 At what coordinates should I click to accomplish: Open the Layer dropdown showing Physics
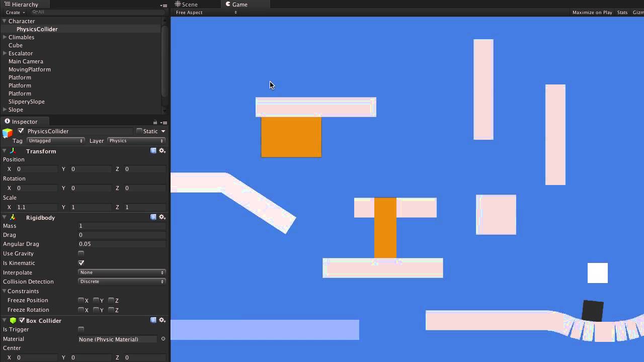(136, 141)
